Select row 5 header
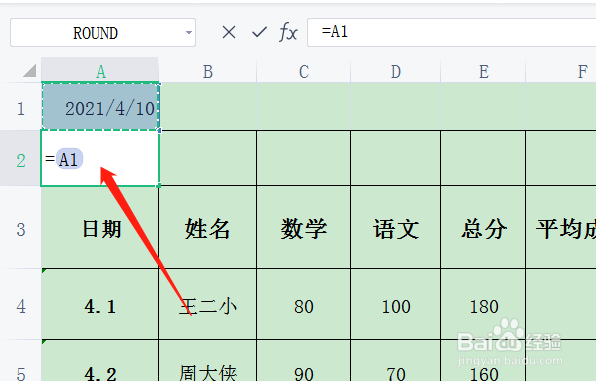The height and width of the screenshot is (381, 596). tap(21, 361)
